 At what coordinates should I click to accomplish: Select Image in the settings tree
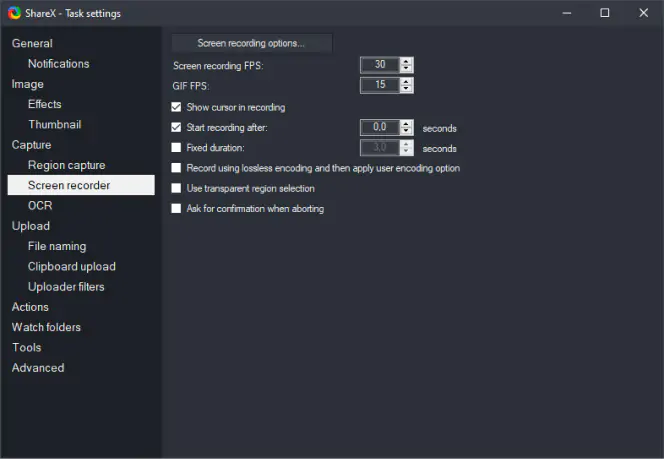[x=28, y=84]
